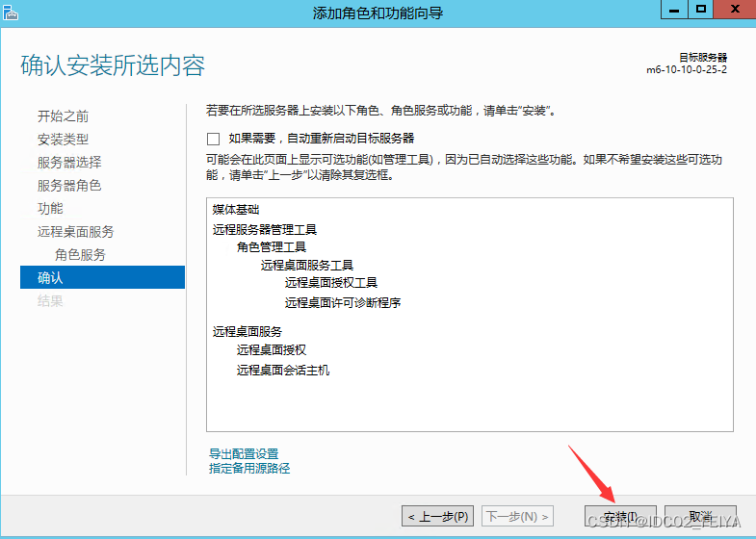Click 导出配置设置 link
Screen dimensions: 756x539
[244, 453]
